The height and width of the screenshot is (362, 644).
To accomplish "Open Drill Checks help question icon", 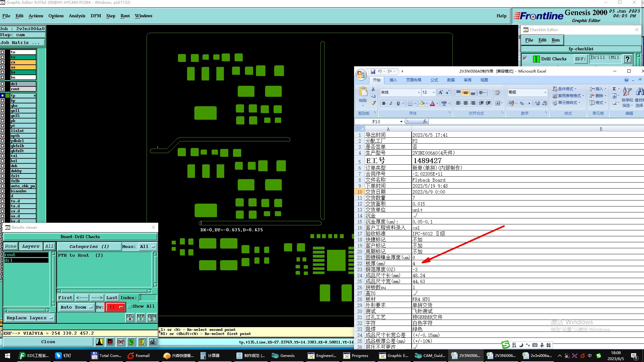I will click(627, 59).
